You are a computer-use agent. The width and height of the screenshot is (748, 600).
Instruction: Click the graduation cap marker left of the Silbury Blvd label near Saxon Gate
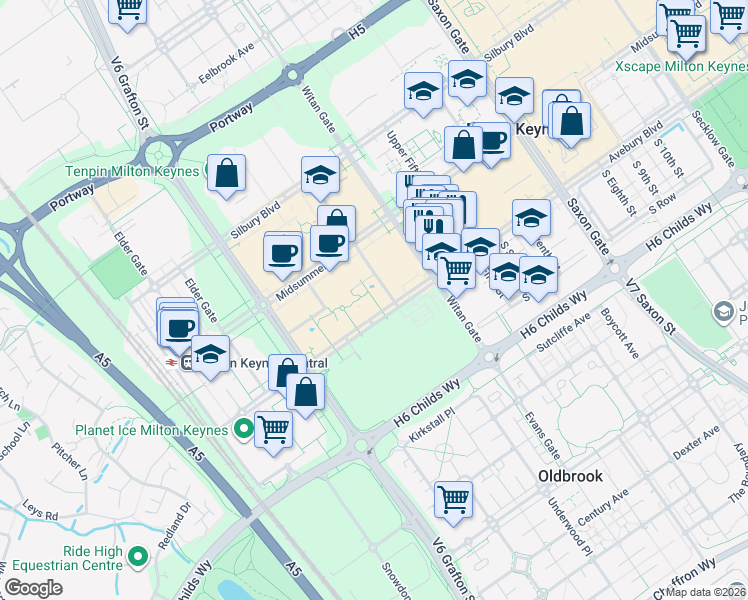[x=468, y=80]
